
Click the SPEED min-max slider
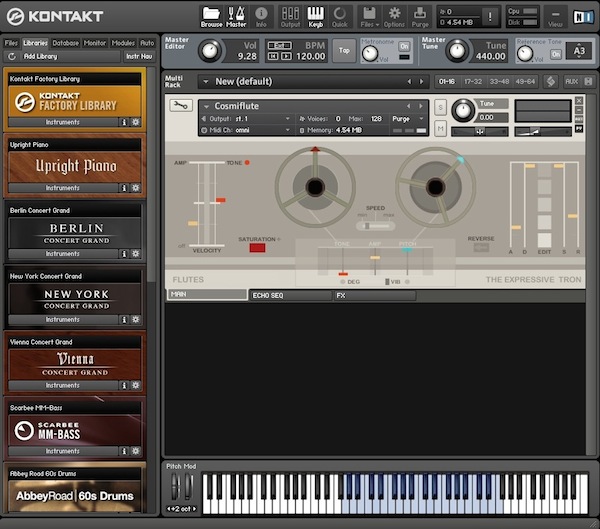(375, 226)
